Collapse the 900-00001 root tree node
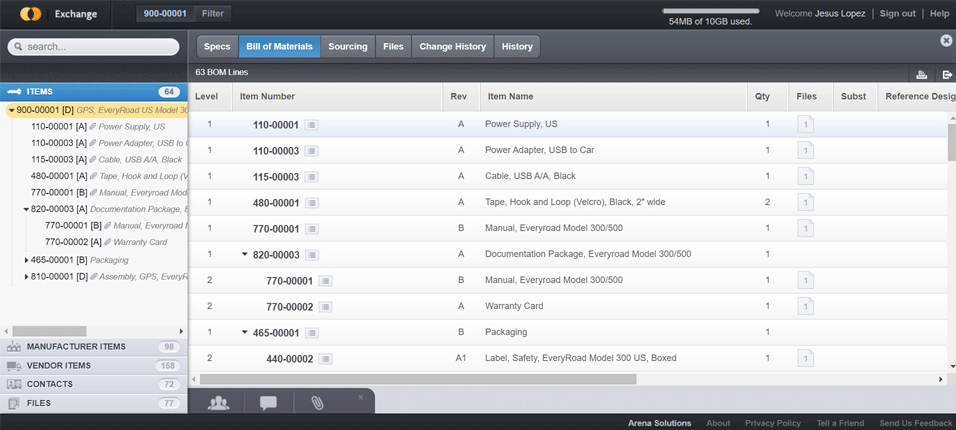The height and width of the screenshot is (430, 956). (12, 110)
